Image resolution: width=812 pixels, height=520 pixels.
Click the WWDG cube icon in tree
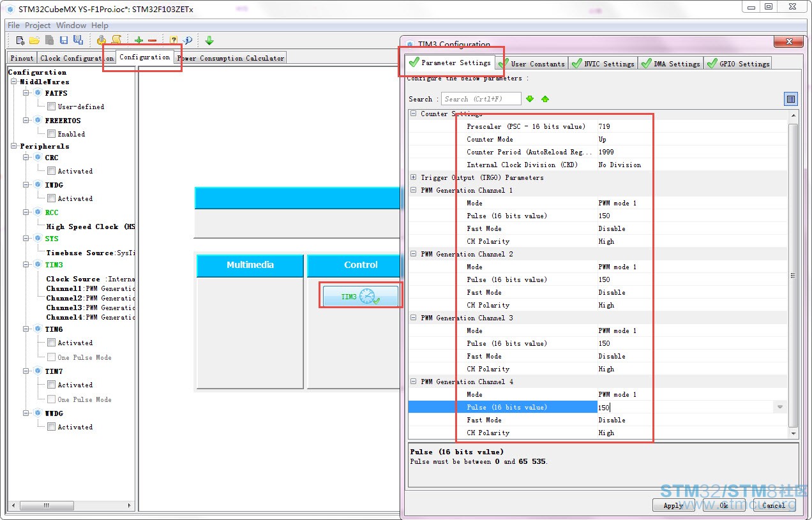tap(38, 413)
